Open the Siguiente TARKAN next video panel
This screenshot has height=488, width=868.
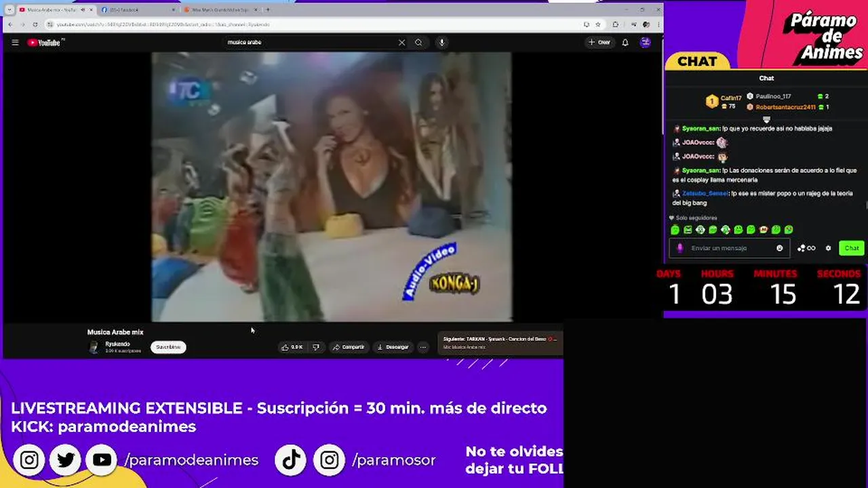(500, 343)
